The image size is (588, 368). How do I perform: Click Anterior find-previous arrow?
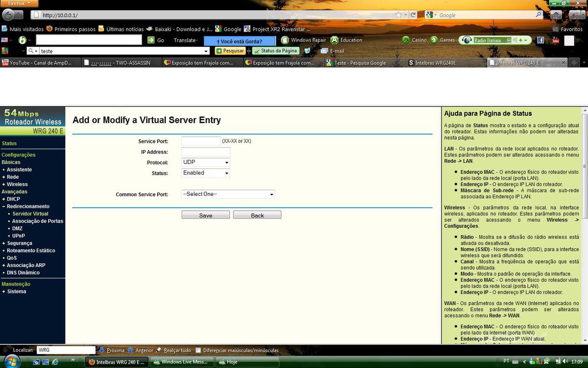140,350
